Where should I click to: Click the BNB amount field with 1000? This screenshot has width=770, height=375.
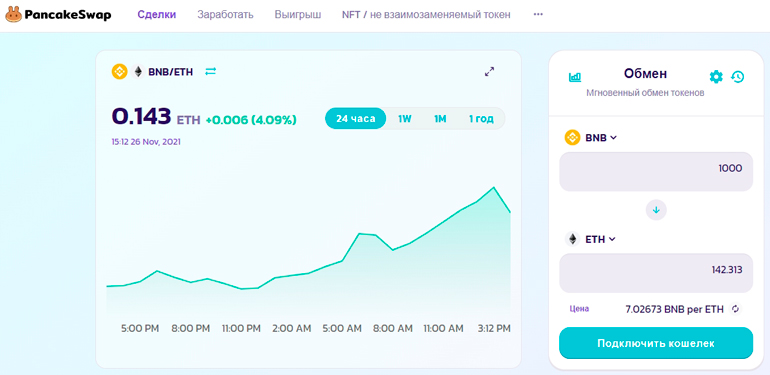click(x=656, y=171)
